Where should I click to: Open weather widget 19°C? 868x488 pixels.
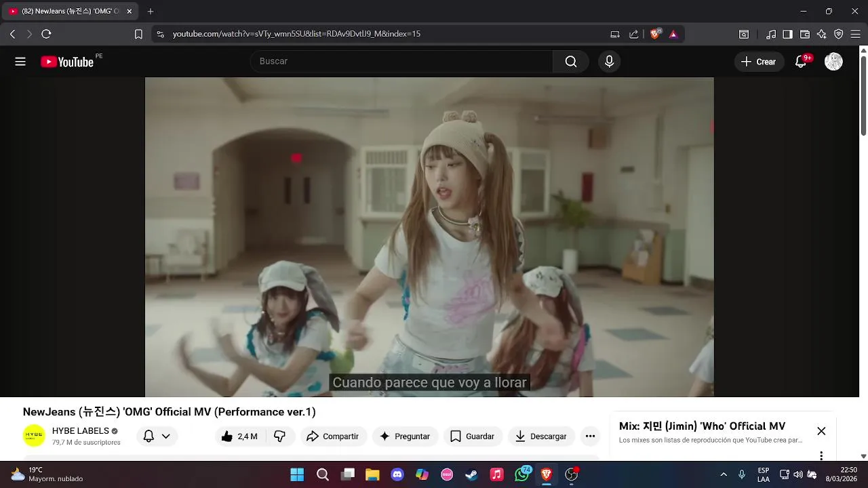coord(47,474)
